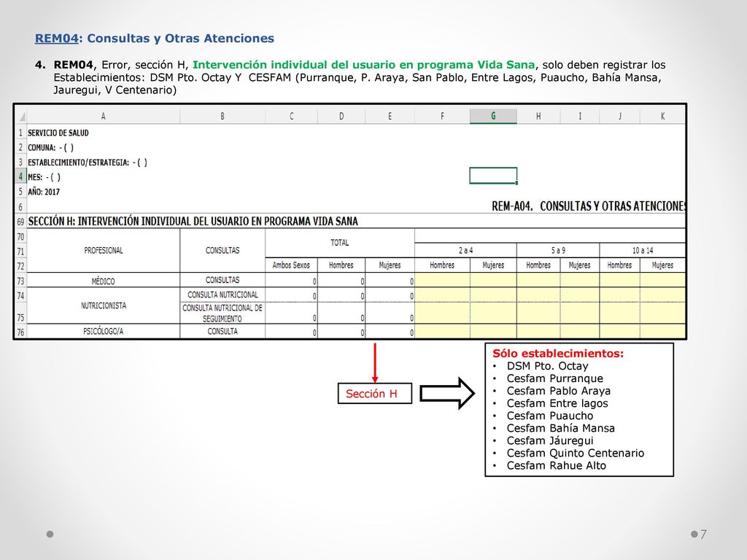Screen dimensions: 747x560
Task: Click 'Cesfam Bahía Mansa' list item
Action: [561, 428]
